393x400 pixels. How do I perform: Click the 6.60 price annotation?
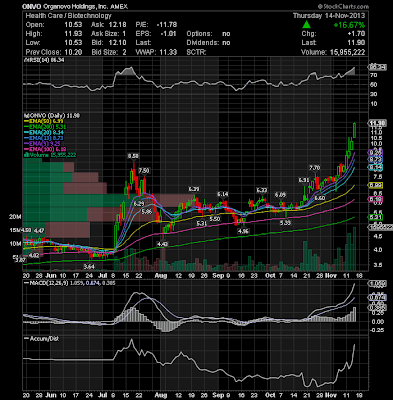click(x=320, y=198)
